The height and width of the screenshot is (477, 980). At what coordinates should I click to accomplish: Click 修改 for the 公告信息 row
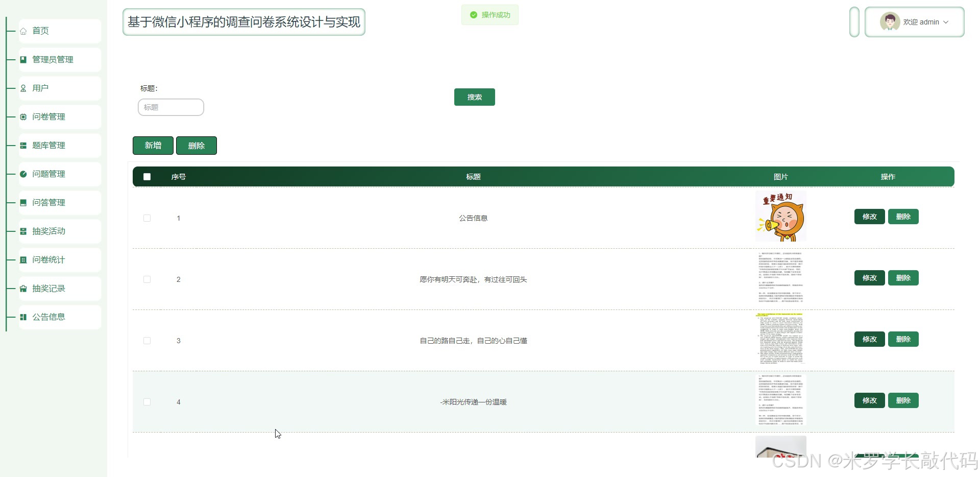[x=870, y=217]
